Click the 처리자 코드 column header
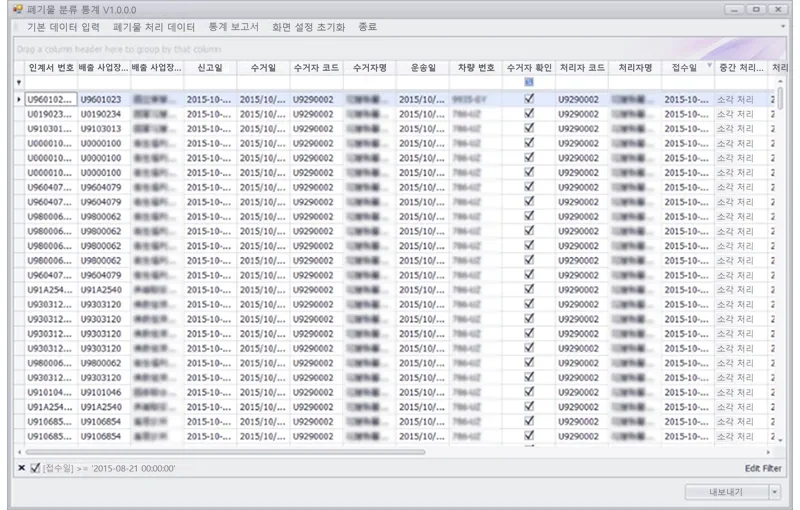800x510 pixels. pos(582,68)
